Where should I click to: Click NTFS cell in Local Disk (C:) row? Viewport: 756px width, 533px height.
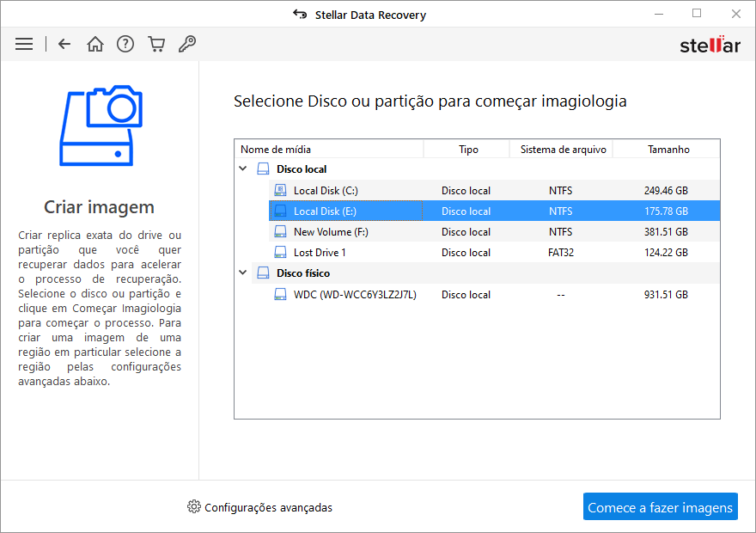coord(560,191)
